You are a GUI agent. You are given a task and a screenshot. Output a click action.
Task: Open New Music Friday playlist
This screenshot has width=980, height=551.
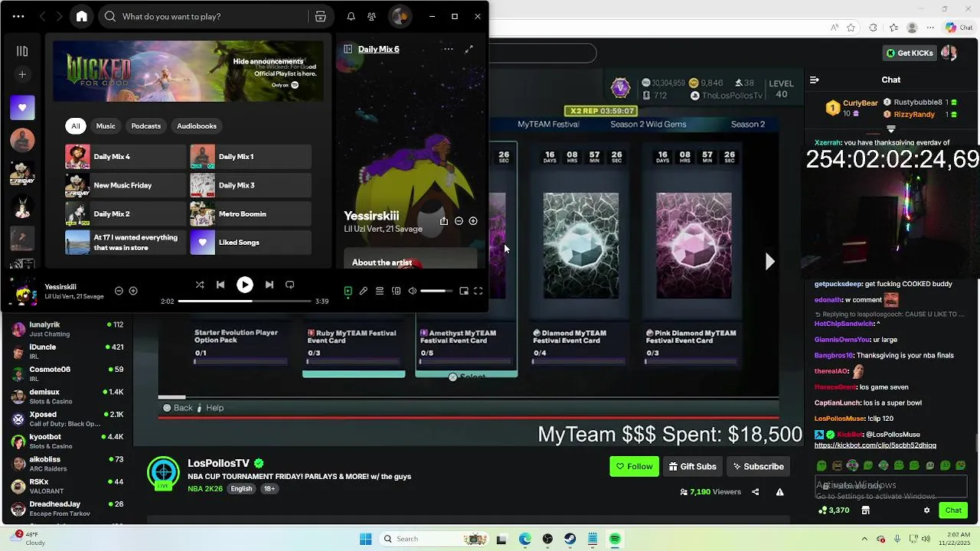(x=126, y=185)
